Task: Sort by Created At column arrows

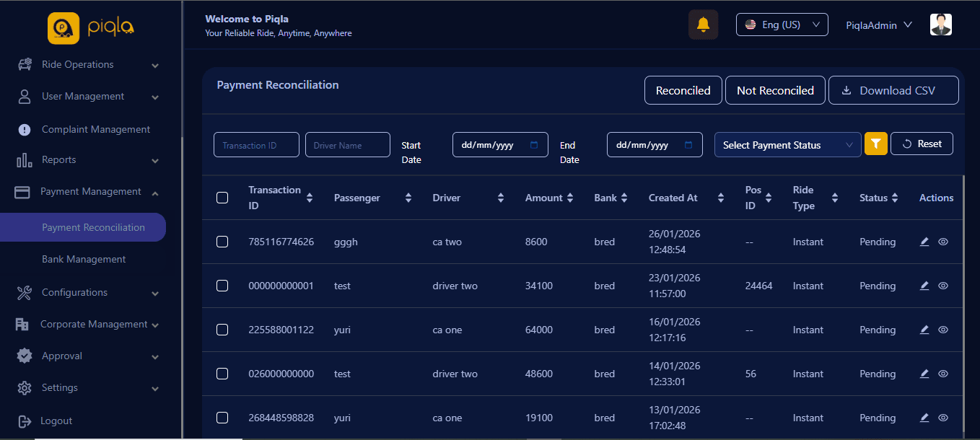Action: (x=721, y=198)
